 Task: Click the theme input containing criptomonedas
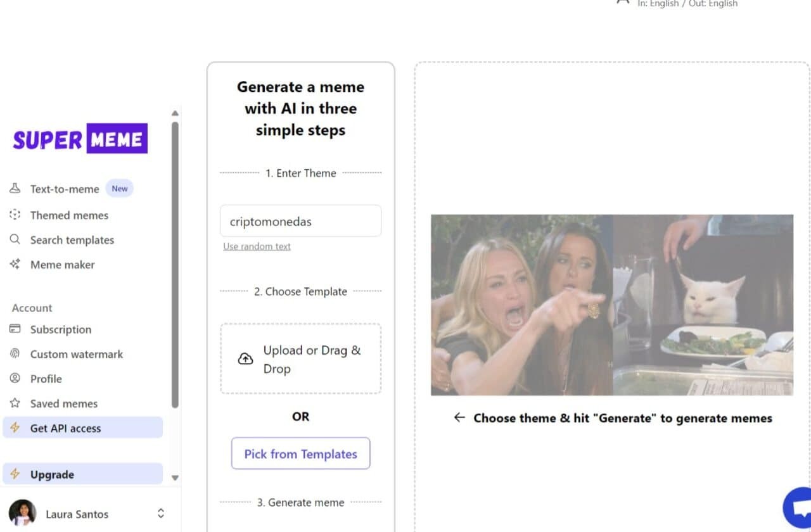click(x=300, y=221)
